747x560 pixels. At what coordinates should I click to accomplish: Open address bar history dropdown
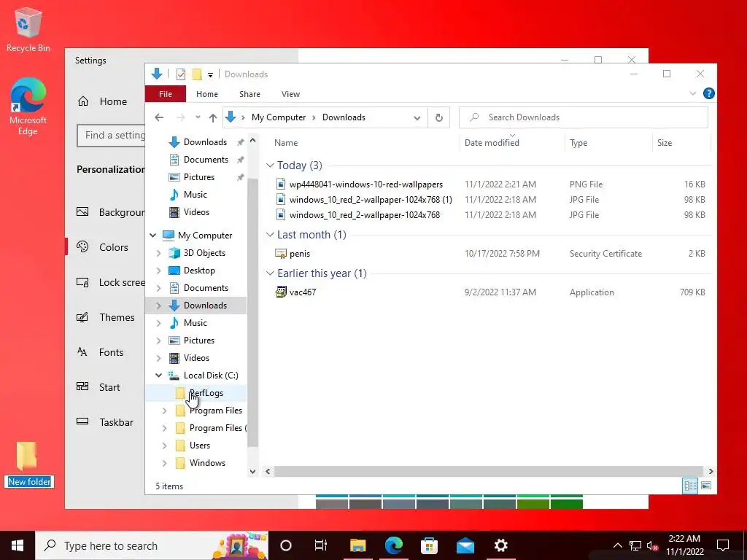417,118
